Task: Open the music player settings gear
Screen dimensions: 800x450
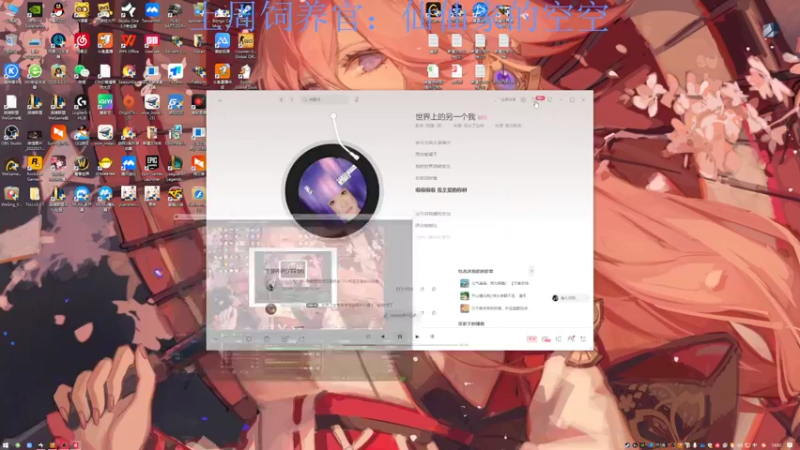Action: click(523, 100)
